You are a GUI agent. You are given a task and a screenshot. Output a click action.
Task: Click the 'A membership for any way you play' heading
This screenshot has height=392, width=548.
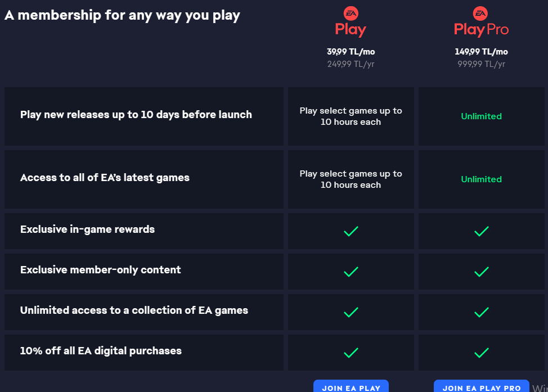123,15
